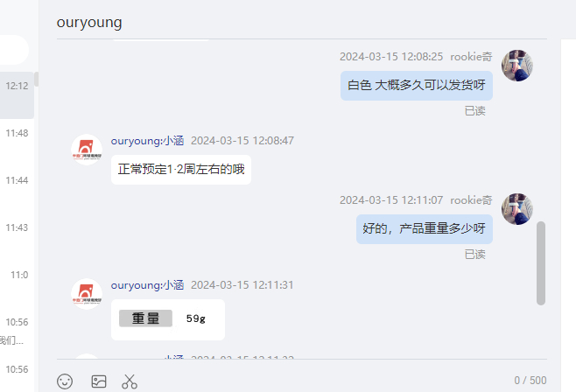Screen dimensions: 576x392
Task: Open the emoji picker icon
Action: pyautogui.click(x=65, y=381)
